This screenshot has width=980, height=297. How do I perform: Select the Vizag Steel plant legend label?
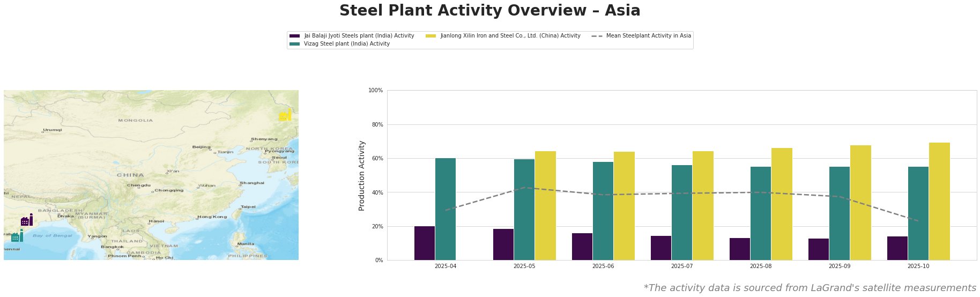click(346, 44)
